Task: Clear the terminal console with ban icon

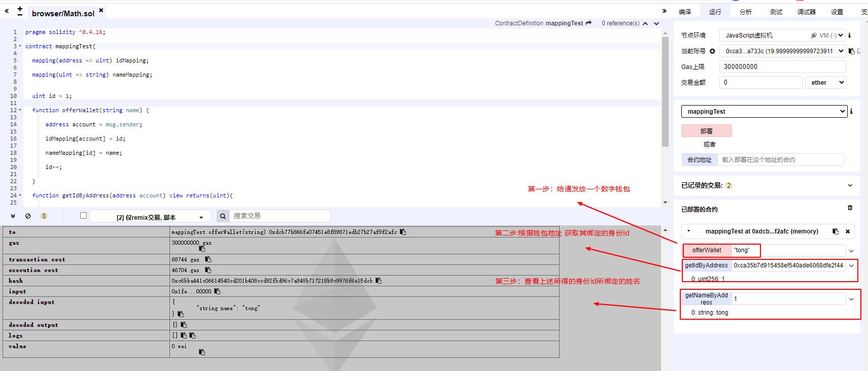Action: coord(28,216)
